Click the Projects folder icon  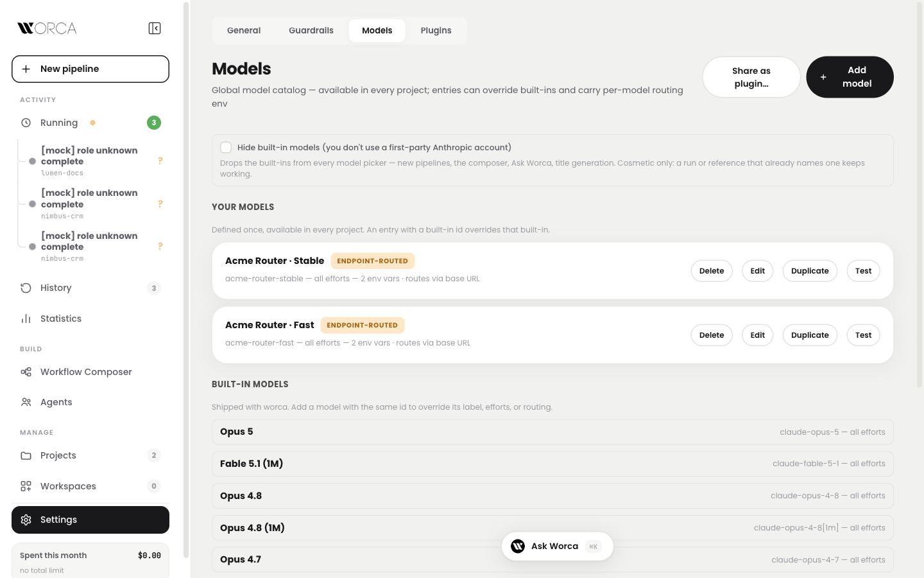coord(26,455)
